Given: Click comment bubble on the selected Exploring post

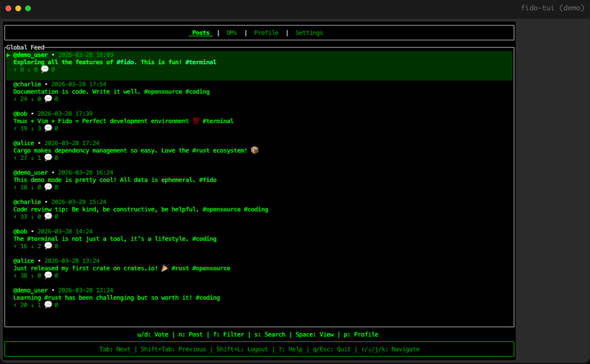Looking at the screenshot, I should click(x=45, y=69).
